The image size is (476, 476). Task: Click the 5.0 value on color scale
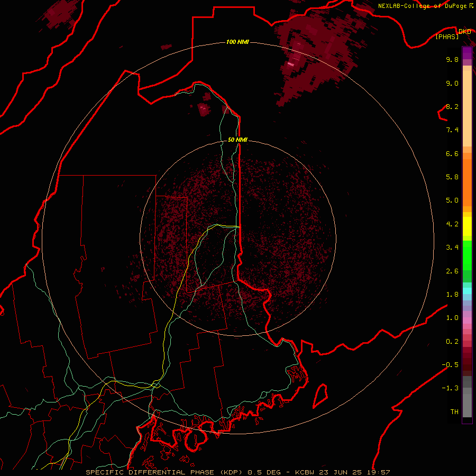(452, 200)
